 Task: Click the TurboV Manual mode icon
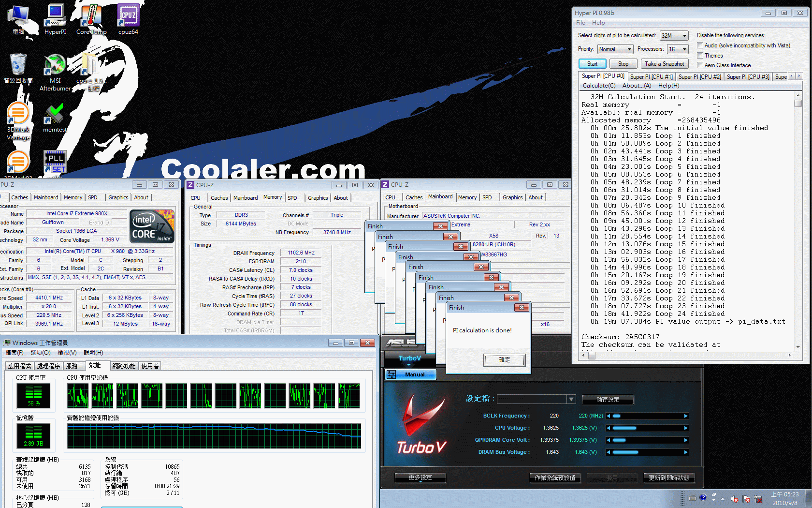pos(391,374)
